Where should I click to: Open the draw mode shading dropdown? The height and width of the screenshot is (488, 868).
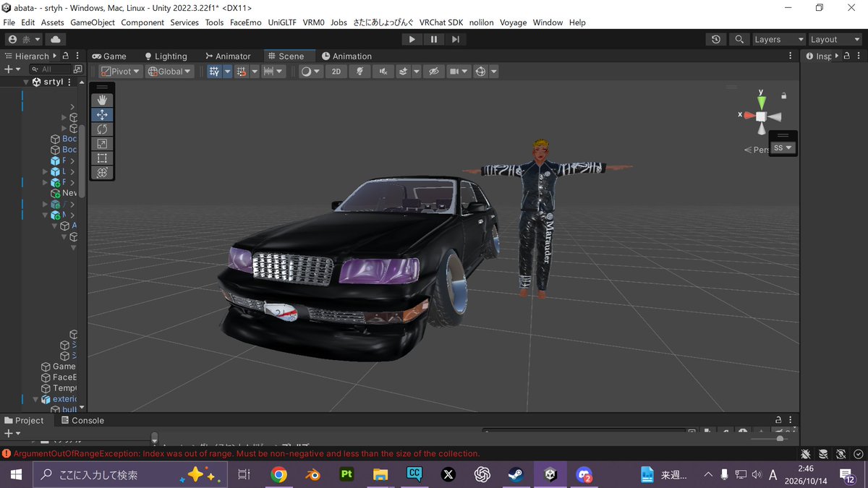(x=311, y=71)
